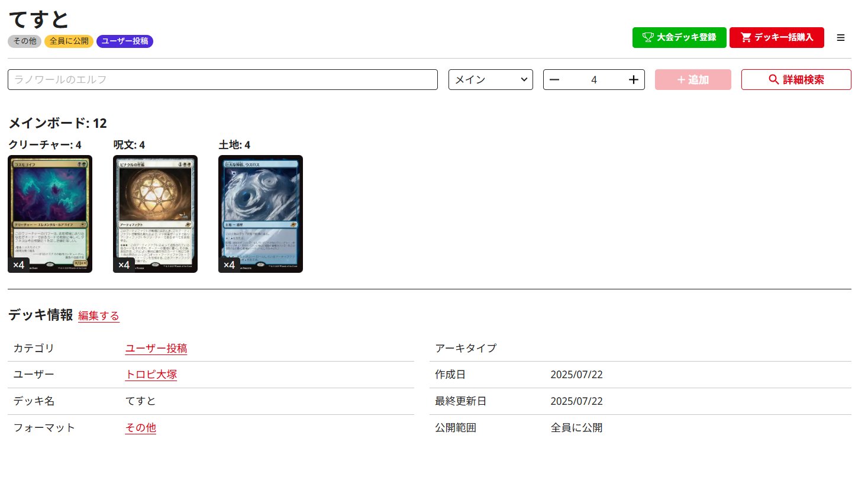
Task: Click the ＋追加 add button
Action: point(693,80)
